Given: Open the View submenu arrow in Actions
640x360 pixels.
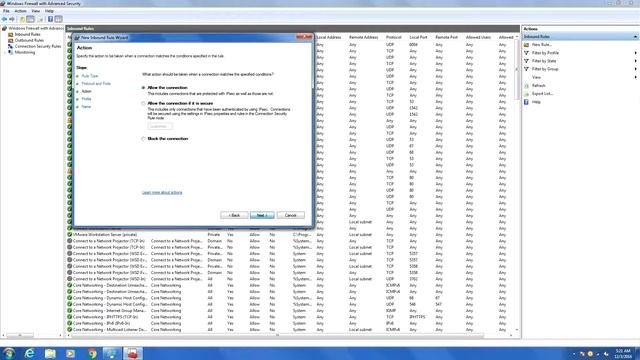Looking at the screenshot, I should tap(635, 77).
